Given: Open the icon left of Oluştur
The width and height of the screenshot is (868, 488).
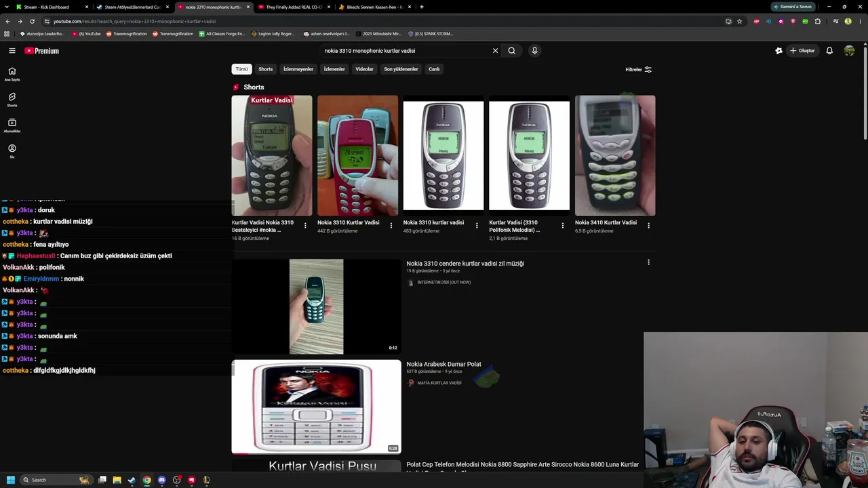Looking at the screenshot, I should click(778, 51).
